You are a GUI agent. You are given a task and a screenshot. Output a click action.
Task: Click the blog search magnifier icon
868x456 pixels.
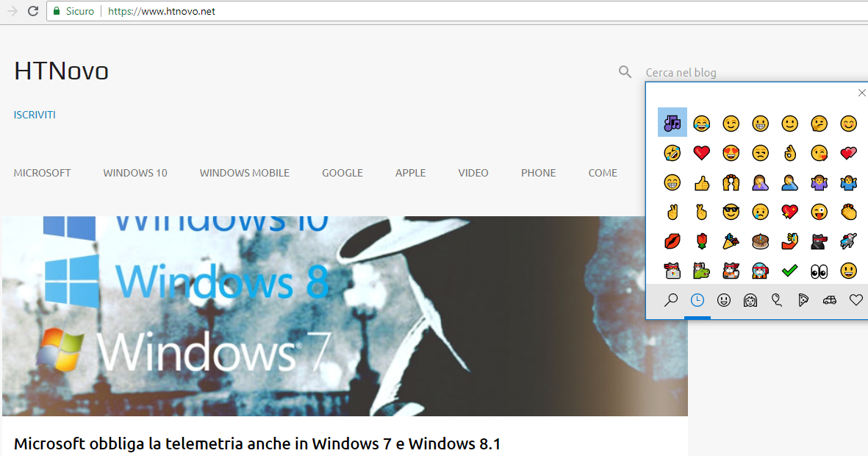point(625,71)
